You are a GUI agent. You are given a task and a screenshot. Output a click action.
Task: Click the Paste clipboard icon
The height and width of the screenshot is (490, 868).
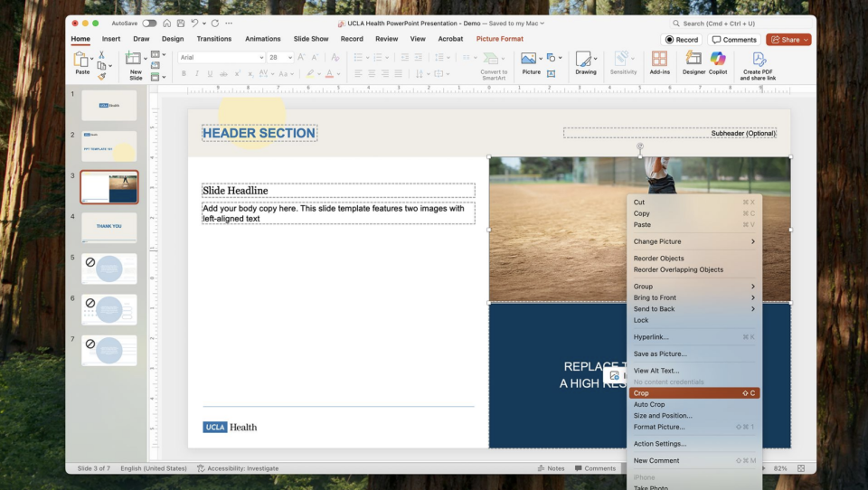pyautogui.click(x=80, y=60)
